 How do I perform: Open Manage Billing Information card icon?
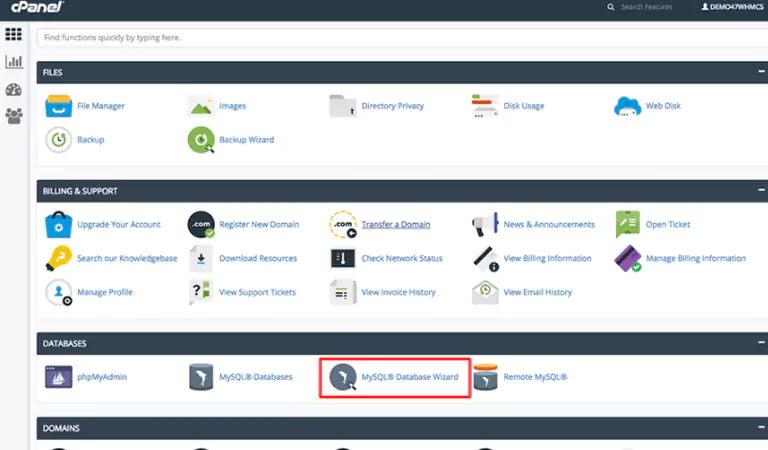point(627,258)
